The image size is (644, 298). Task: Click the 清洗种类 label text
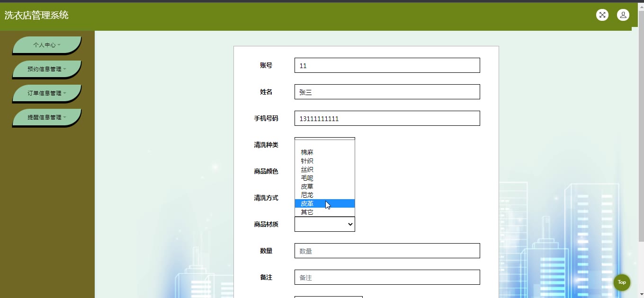point(266,145)
